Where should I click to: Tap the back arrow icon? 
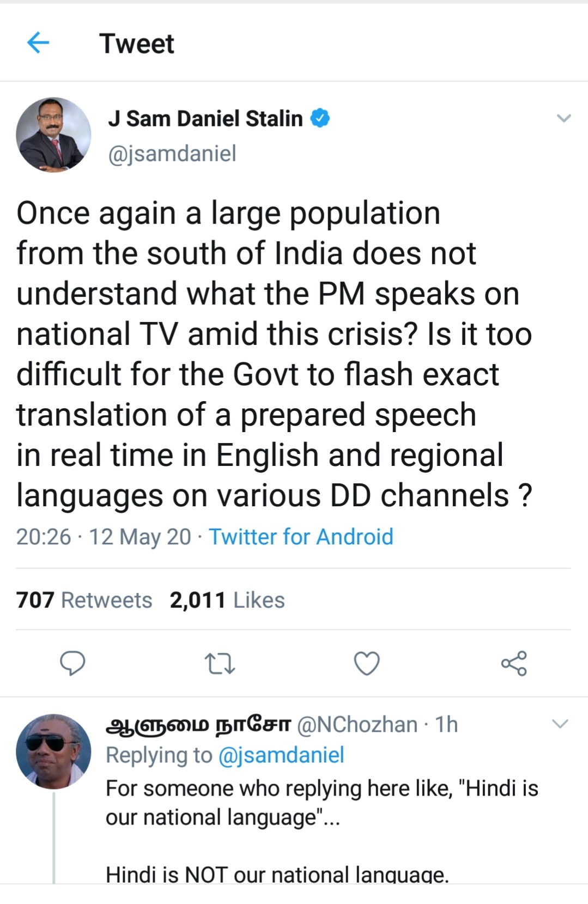coord(38,43)
